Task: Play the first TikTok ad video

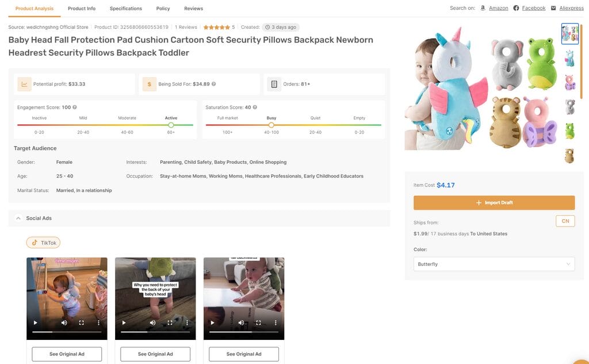Action: [x=36, y=323]
